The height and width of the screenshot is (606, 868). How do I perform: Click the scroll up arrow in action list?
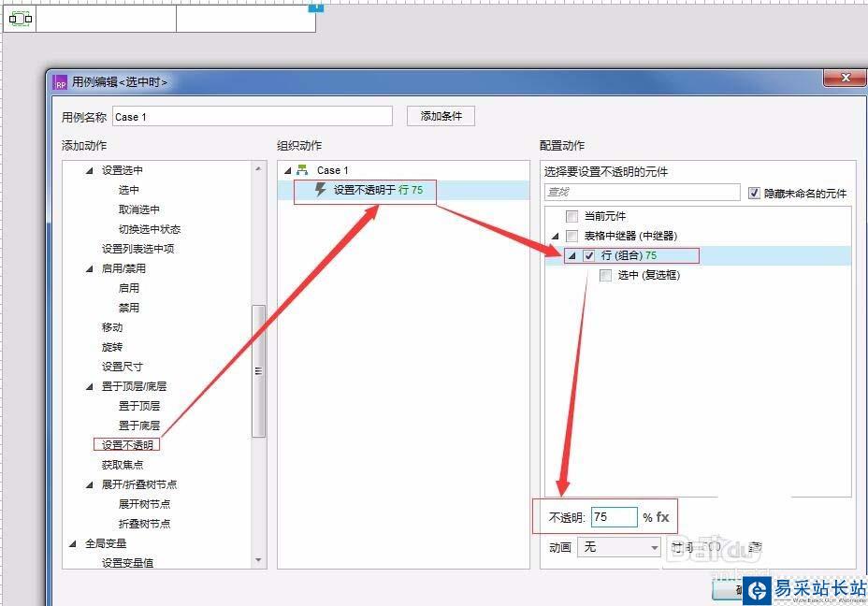258,168
